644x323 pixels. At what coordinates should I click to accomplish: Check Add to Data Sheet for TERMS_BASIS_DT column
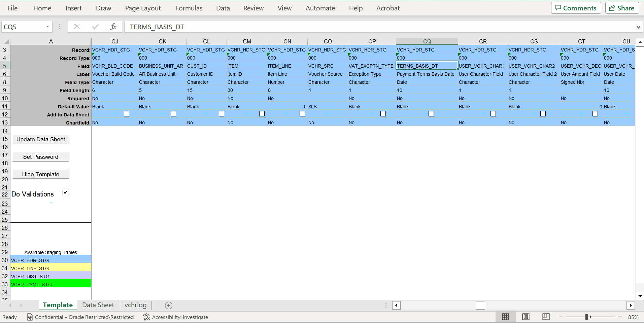pyautogui.click(x=431, y=114)
